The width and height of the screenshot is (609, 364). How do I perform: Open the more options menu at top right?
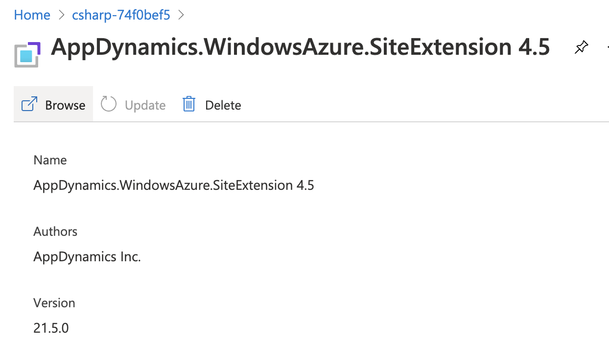tap(607, 46)
